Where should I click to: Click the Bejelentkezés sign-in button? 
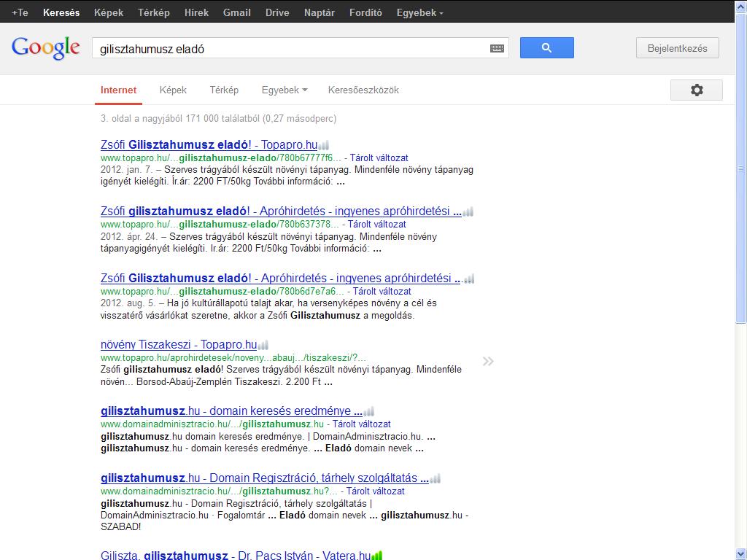pos(678,48)
